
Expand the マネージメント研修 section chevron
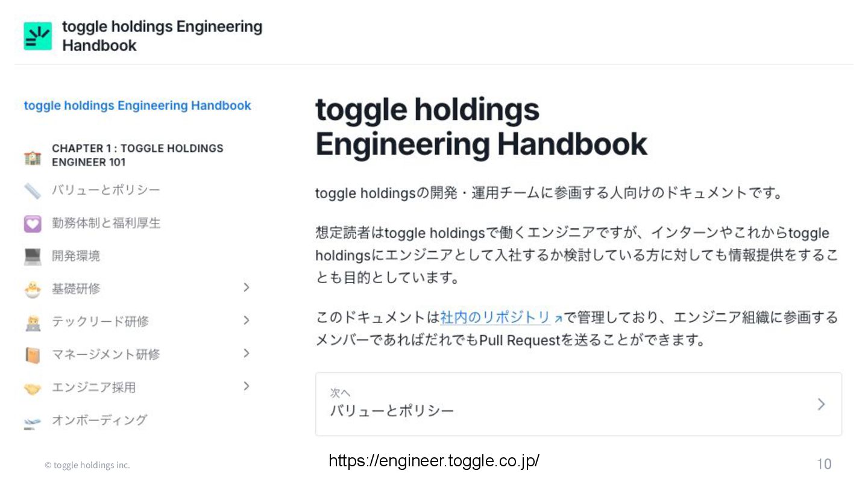pos(246,353)
